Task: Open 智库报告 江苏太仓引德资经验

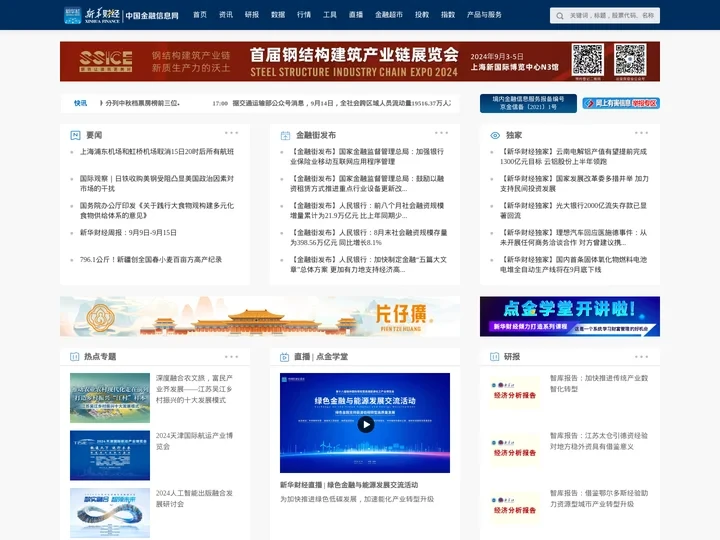Action: pyautogui.click(x=599, y=441)
